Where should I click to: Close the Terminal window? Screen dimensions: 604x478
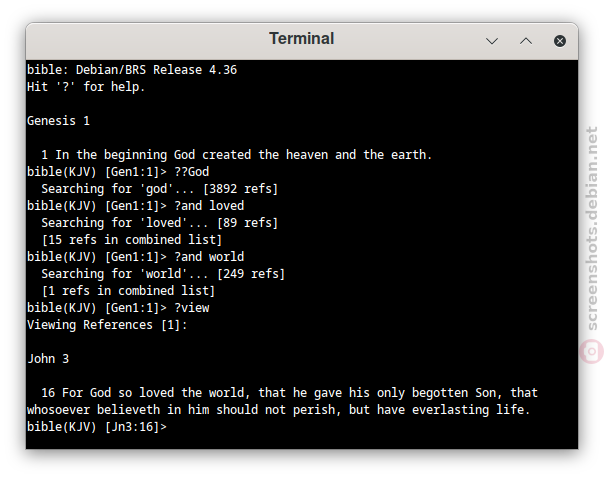pos(559,41)
